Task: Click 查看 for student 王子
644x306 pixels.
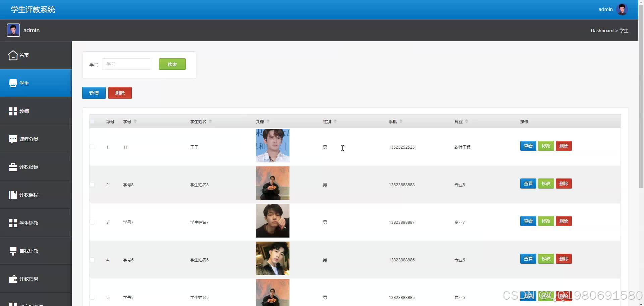Action: (528, 146)
